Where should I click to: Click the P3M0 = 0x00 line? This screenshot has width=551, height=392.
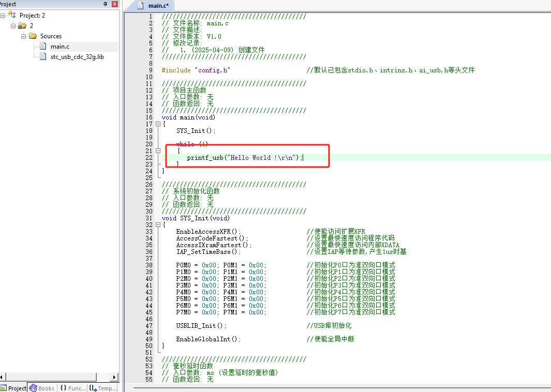tap(221, 285)
